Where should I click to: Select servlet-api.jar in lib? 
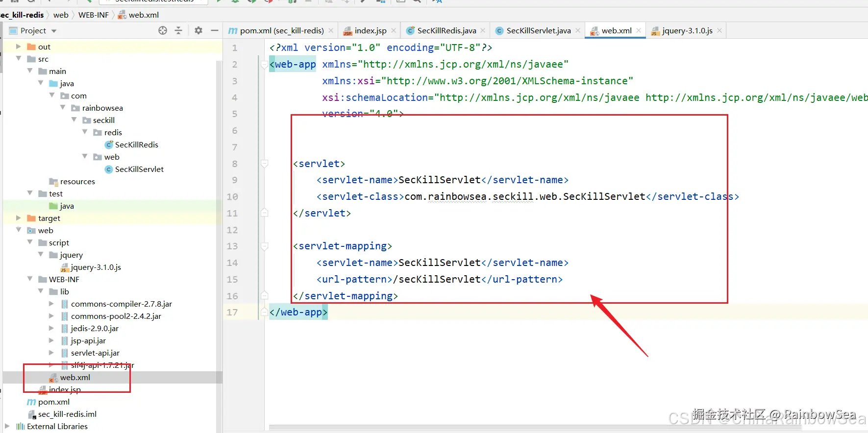tap(90, 353)
